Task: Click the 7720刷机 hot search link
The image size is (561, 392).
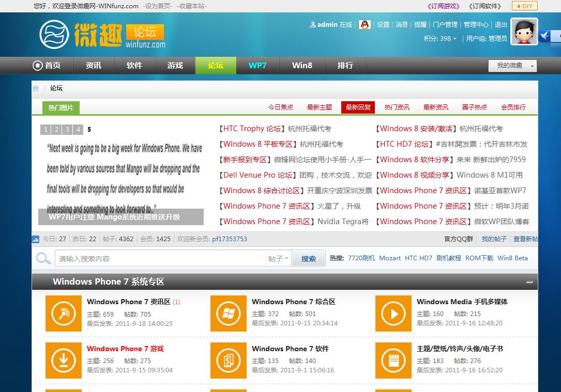Action: pos(361,258)
